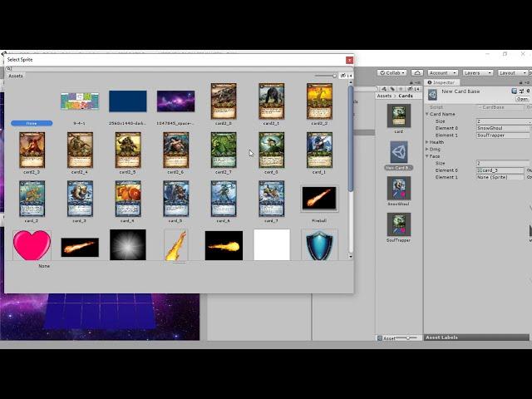The height and width of the screenshot is (399, 532).
Task: Click the Select Sprite scroll down arrow
Action: (x=351, y=257)
